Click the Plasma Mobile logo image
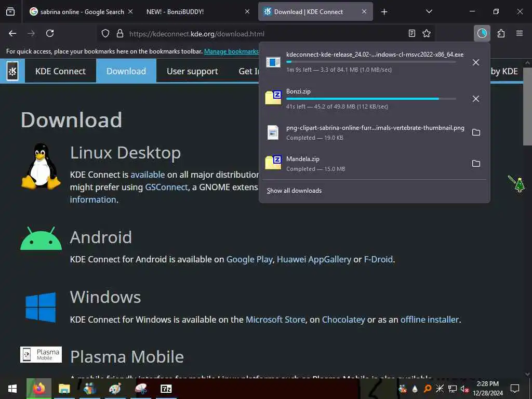Image resolution: width=532 pixels, height=399 pixels. (x=41, y=354)
